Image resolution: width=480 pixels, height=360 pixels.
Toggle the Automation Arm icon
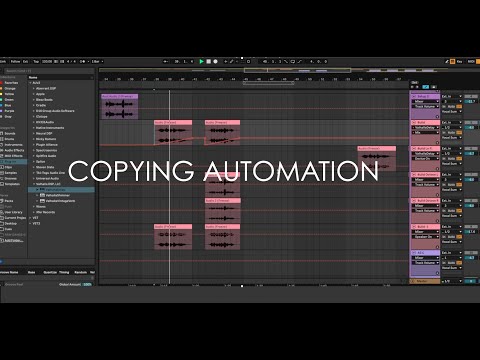[x=231, y=61]
